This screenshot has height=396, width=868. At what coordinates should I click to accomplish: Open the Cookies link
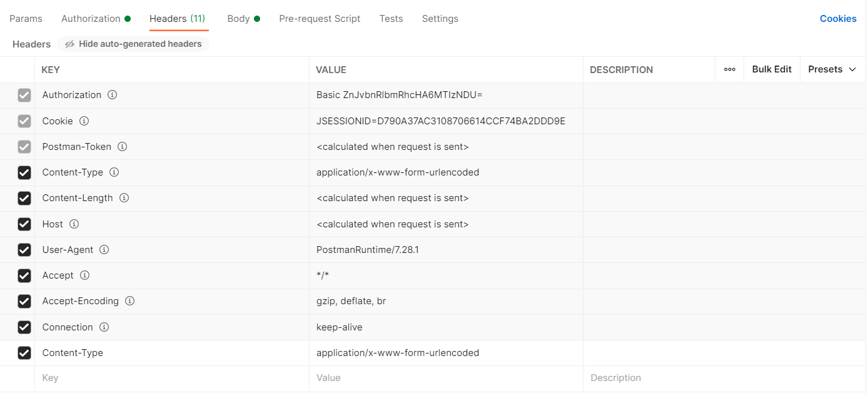click(x=838, y=19)
